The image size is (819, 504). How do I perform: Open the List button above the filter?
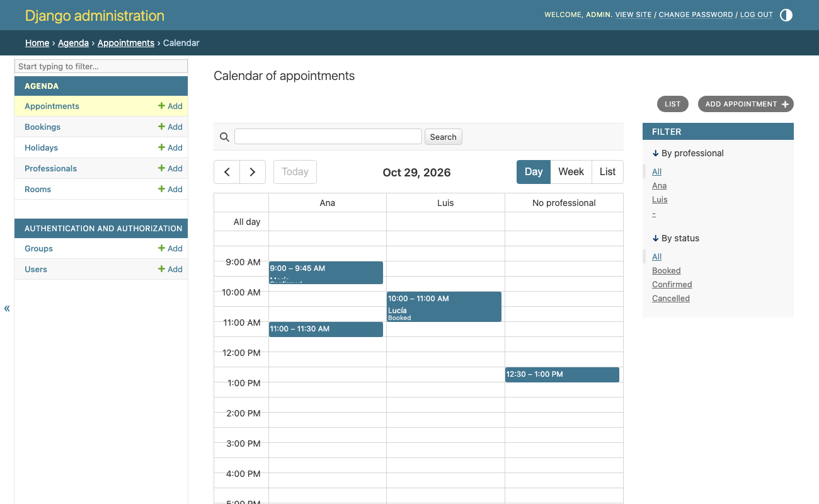[673, 104]
